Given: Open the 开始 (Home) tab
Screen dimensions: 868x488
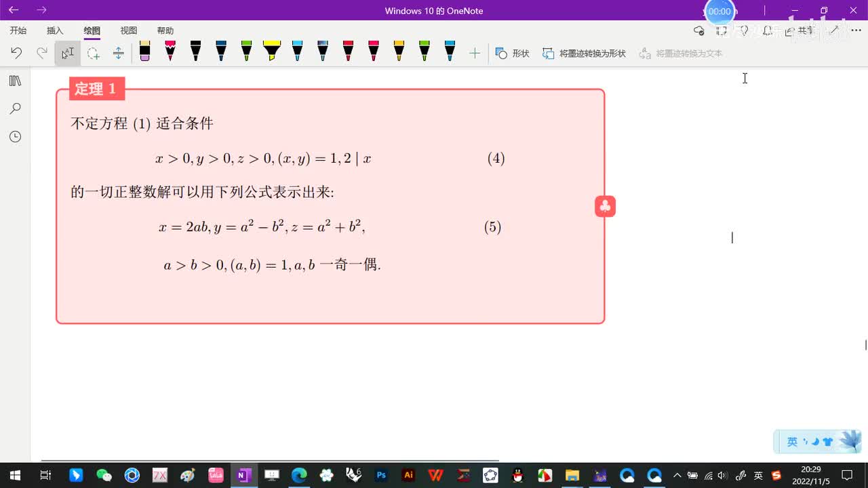Looking at the screenshot, I should (x=18, y=30).
